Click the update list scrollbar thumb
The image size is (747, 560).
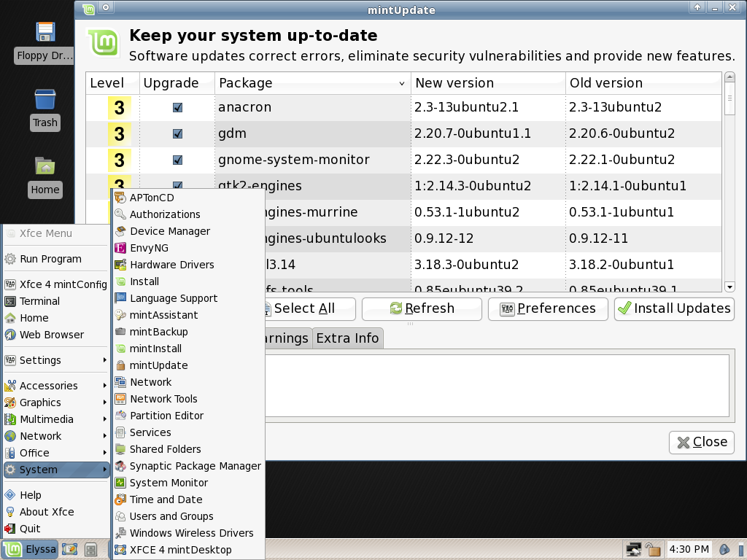729,98
